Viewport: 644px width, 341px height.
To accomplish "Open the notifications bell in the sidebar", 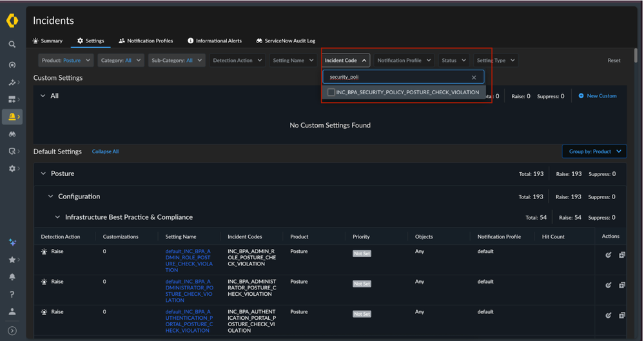I will click(12, 277).
